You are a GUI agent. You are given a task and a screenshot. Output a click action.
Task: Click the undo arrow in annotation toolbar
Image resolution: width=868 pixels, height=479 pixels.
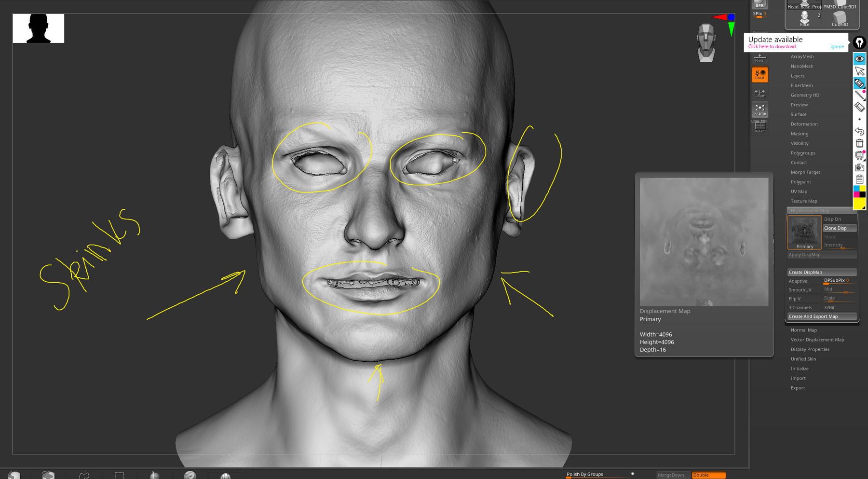(859, 131)
